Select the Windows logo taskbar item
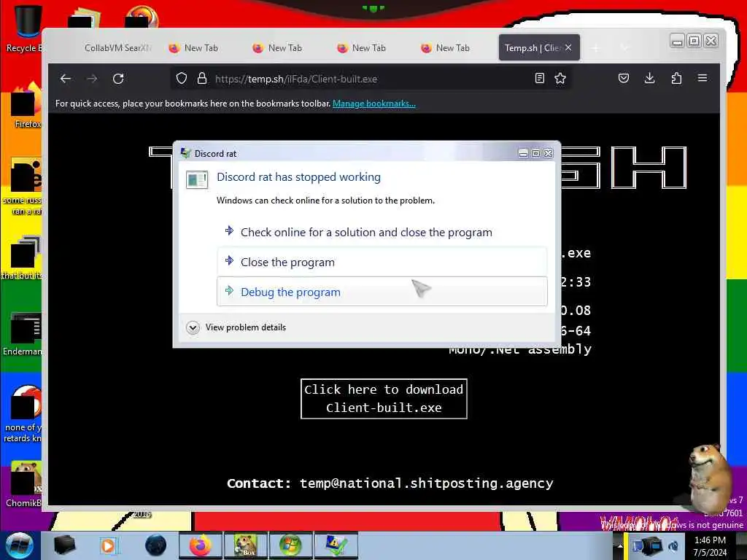The image size is (747, 560). 290,545
